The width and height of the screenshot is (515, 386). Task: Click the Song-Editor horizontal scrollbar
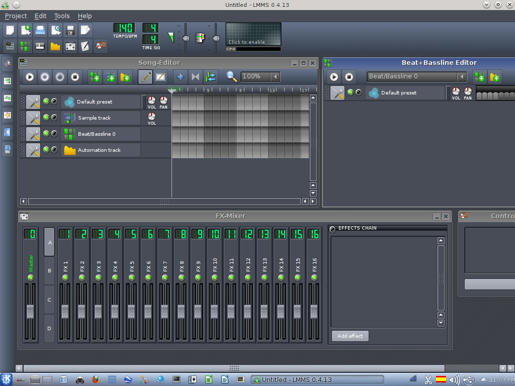[x=165, y=201]
